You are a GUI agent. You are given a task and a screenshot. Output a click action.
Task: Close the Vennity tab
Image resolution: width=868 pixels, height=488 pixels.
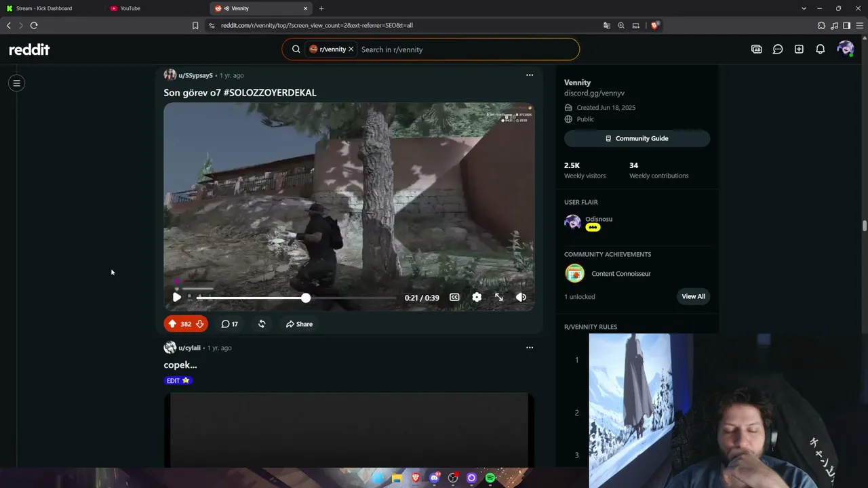pyautogui.click(x=305, y=8)
